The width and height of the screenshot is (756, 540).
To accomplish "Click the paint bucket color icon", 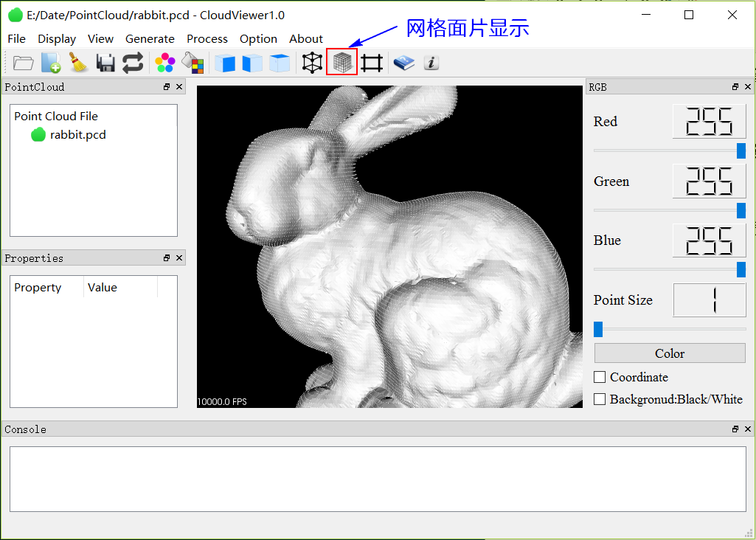I will pyautogui.click(x=193, y=63).
